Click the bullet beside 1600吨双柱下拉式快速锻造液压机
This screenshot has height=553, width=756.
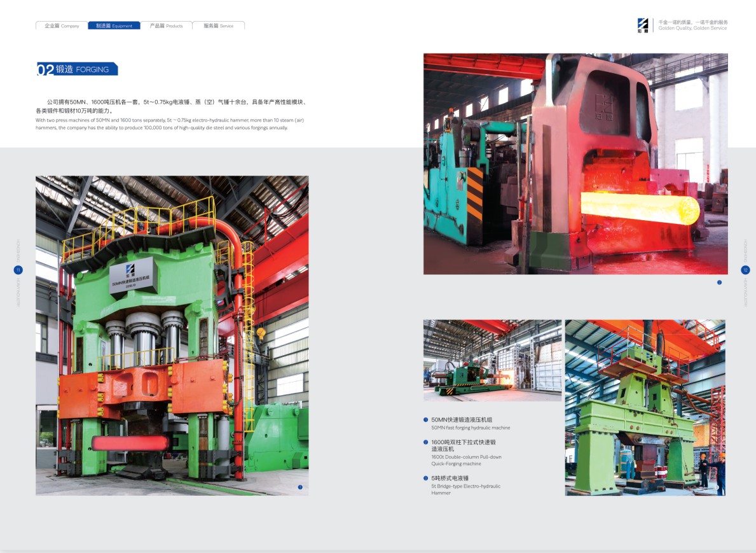pos(426,442)
